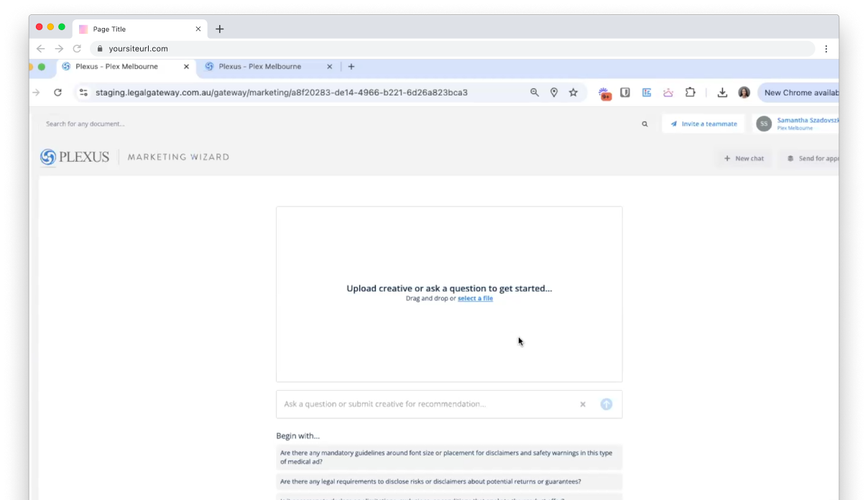Image resolution: width=868 pixels, height=500 pixels.
Task: Click the Plexus logo
Action: click(75, 157)
